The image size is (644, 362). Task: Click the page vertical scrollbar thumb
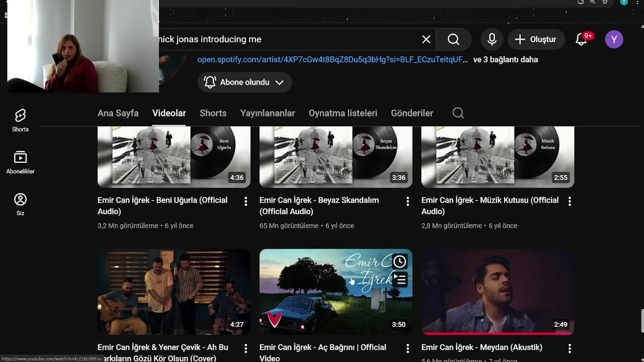click(x=642, y=321)
